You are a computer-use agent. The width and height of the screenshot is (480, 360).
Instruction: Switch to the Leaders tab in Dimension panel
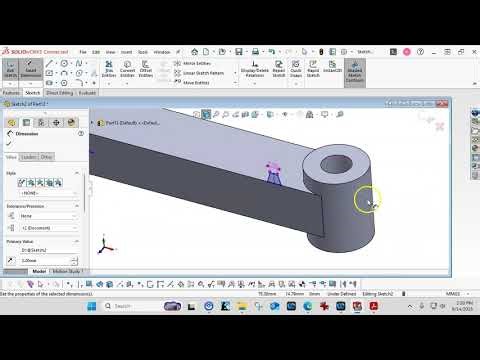(29, 157)
